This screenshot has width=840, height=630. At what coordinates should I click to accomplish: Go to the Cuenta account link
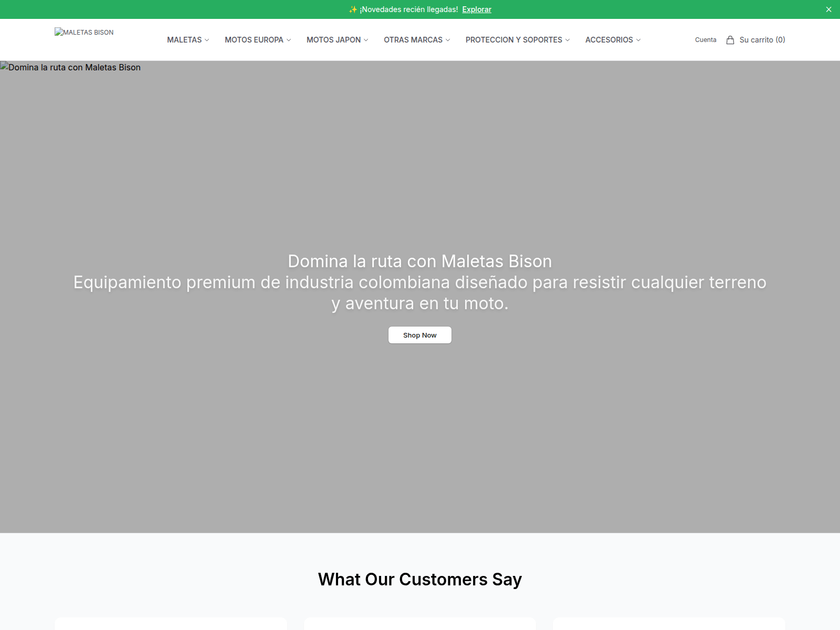click(706, 40)
